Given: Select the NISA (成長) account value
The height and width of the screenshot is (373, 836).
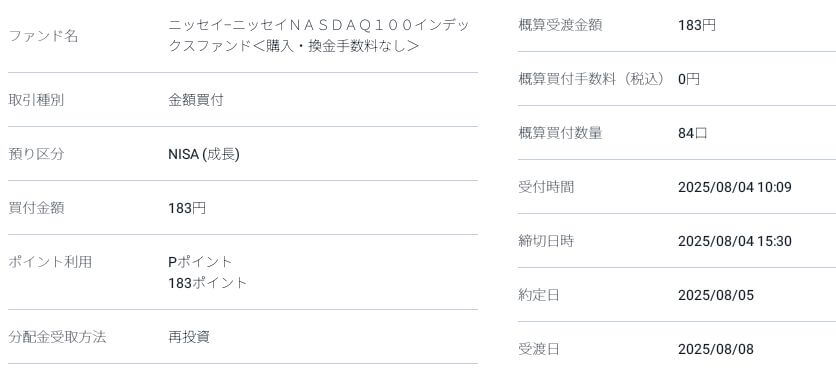Looking at the screenshot, I should pos(204,155).
